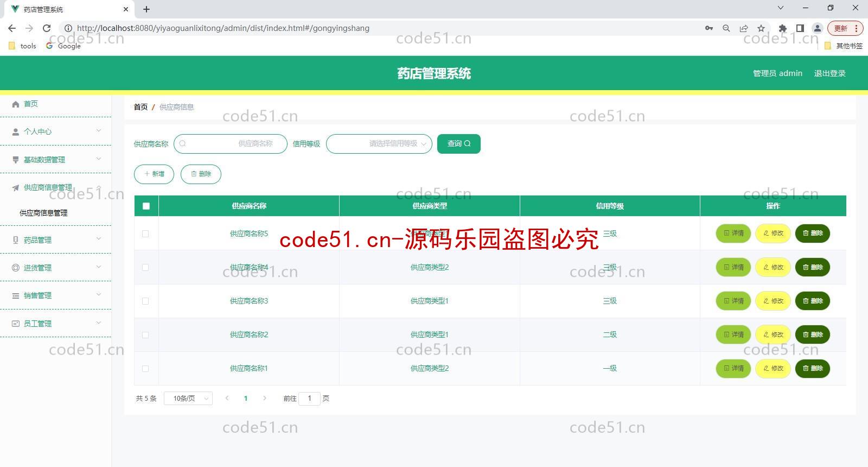Expand the 基础数据管理 sidebar menu
This screenshot has height=467, width=868.
(56, 159)
